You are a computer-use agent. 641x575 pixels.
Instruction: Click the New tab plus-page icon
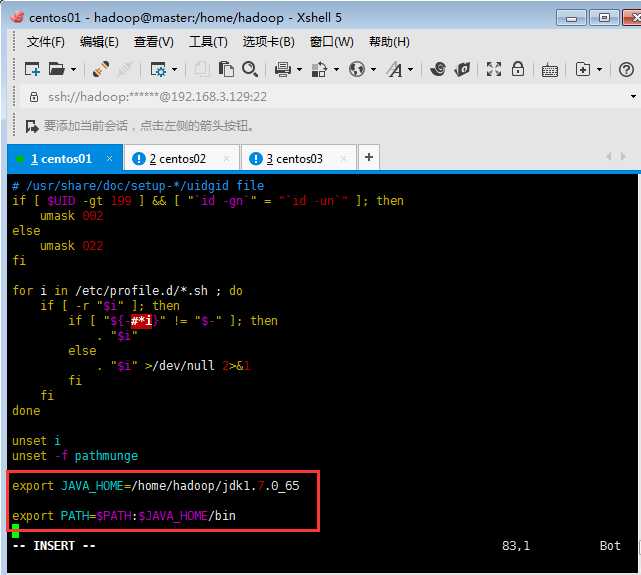583,69
